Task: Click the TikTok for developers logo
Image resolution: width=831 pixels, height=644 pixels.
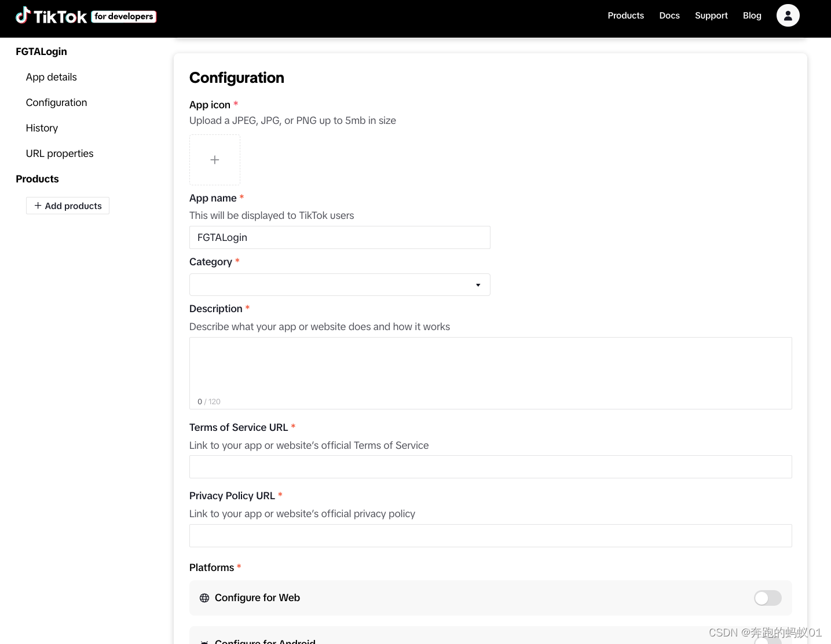Action: tap(86, 16)
